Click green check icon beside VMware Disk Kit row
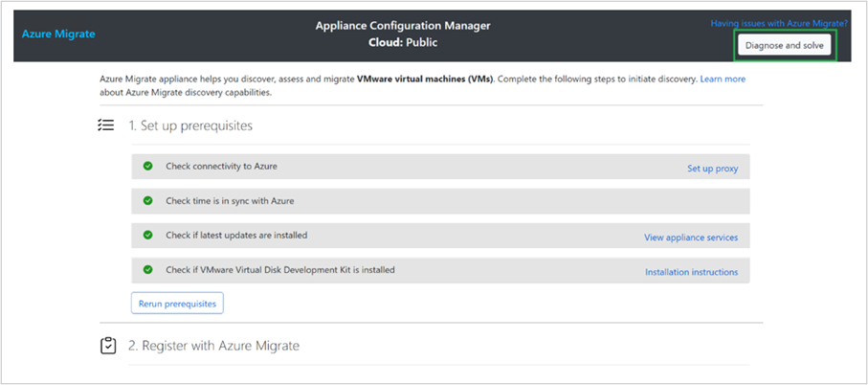Viewport: 868px width, 385px height. point(148,270)
